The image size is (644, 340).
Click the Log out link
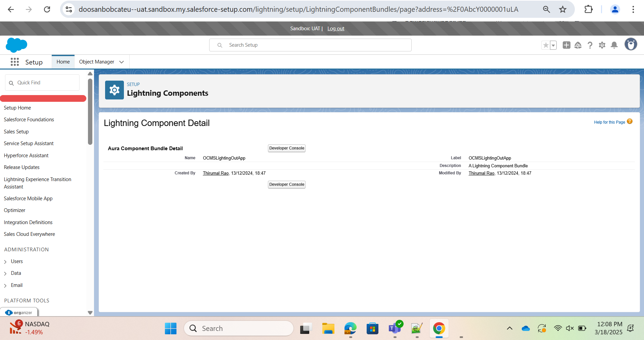pyautogui.click(x=336, y=29)
